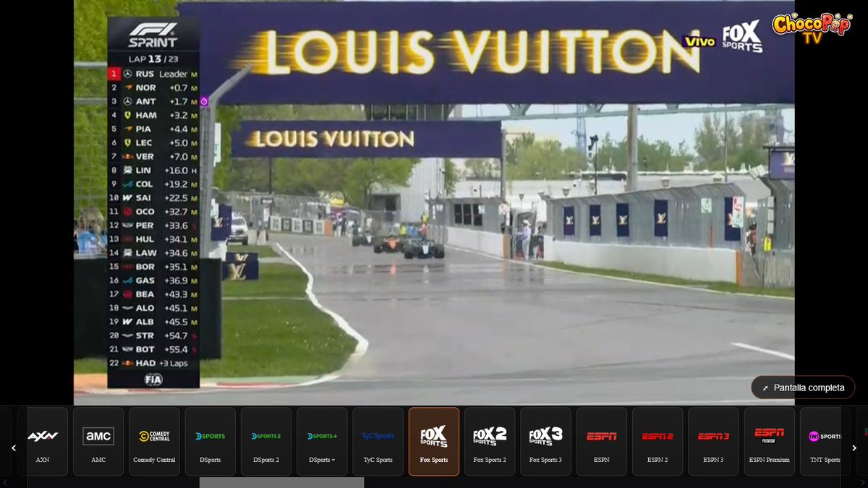Click the BEA +43.3 standings row
The image size is (868, 488).
click(x=153, y=294)
